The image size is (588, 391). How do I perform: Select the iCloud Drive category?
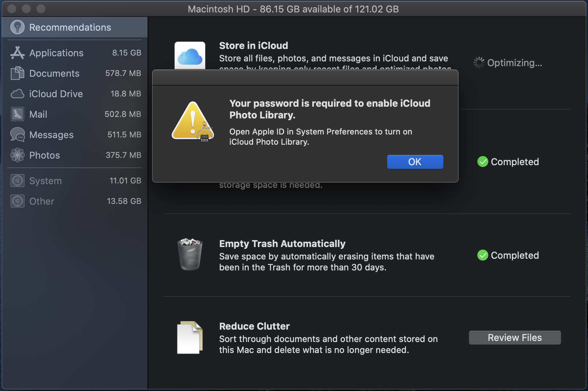pos(75,94)
